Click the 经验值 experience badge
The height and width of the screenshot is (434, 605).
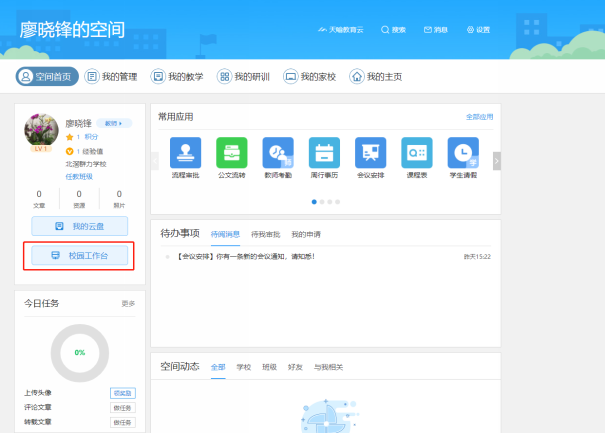[x=70, y=151]
